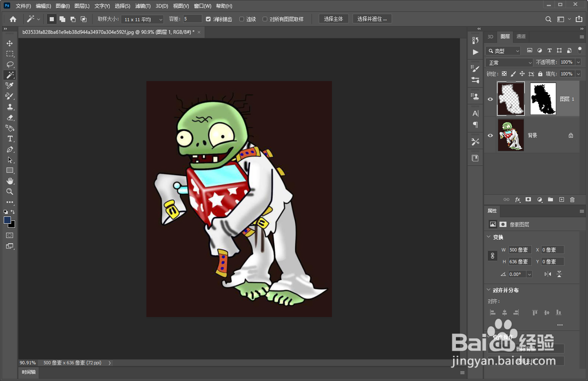Viewport: 588px width, 381px height.
Task: Click the Home icon in options bar
Action: pos(13,19)
